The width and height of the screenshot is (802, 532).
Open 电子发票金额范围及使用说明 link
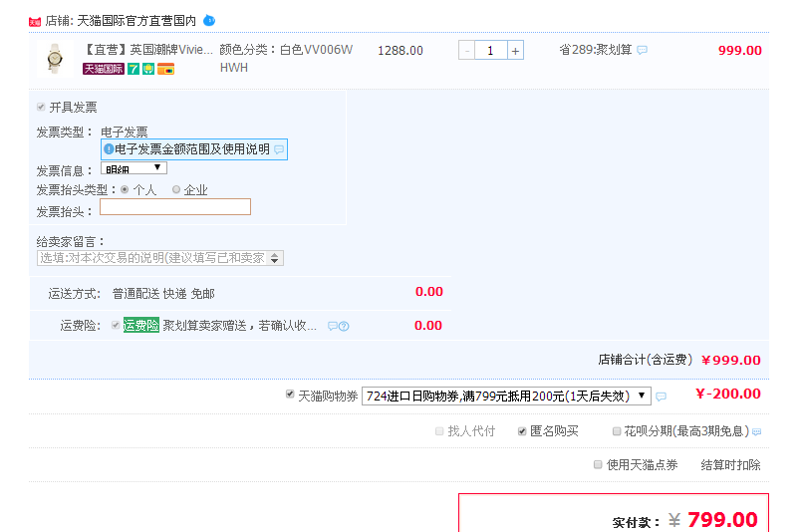(192, 148)
